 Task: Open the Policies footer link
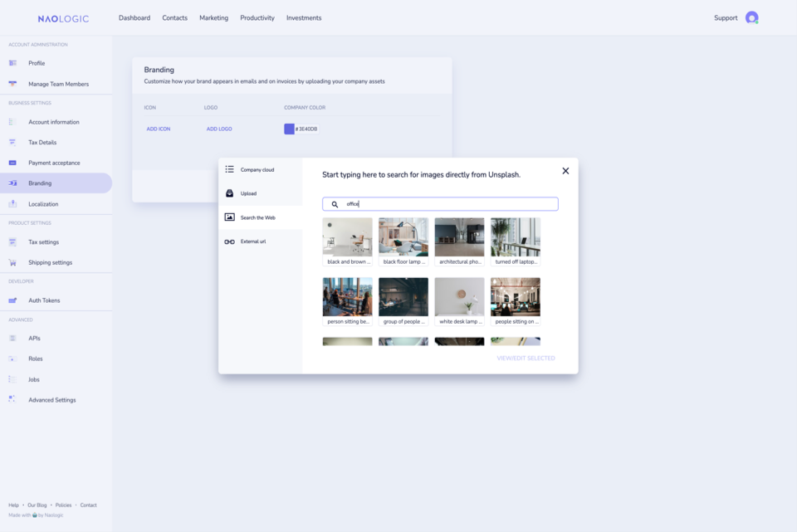64,505
